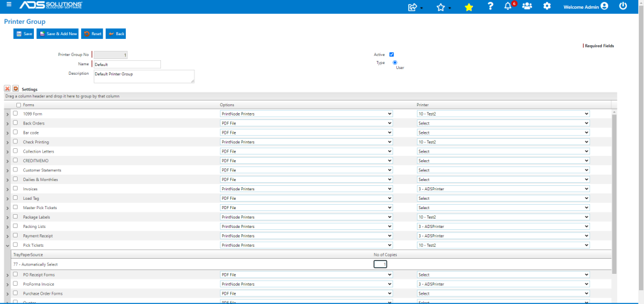Image resolution: width=644 pixels, height=304 pixels.
Task: Toggle the select-all Forms header checkbox
Action: (x=18, y=105)
